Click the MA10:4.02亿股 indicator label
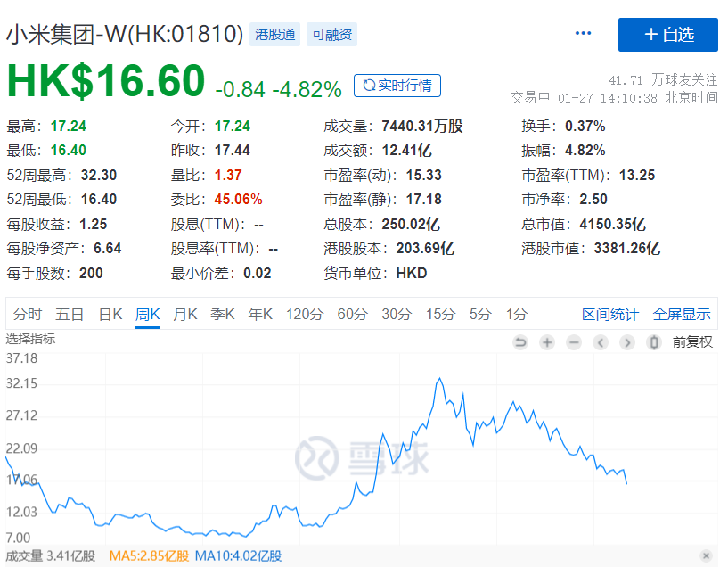The height and width of the screenshot is (567, 728). click(x=238, y=555)
